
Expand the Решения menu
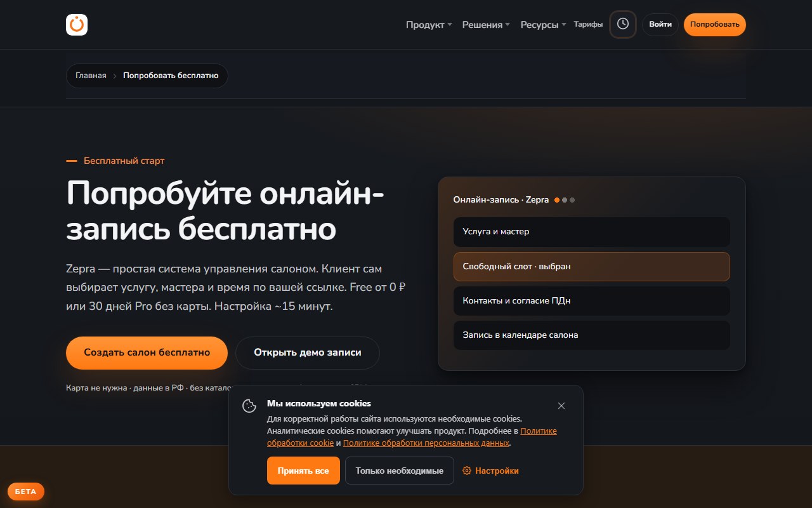pyautogui.click(x=486, y=25)
